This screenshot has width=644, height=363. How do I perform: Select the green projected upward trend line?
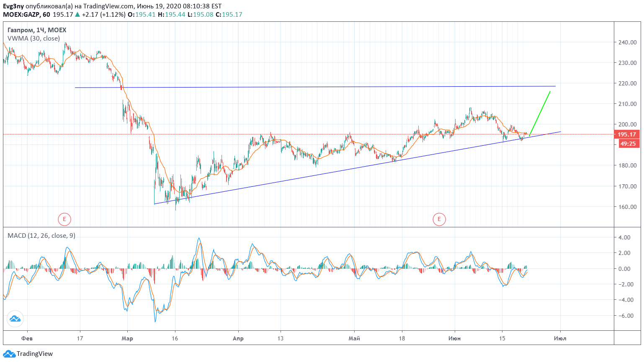tap(540, 113)
